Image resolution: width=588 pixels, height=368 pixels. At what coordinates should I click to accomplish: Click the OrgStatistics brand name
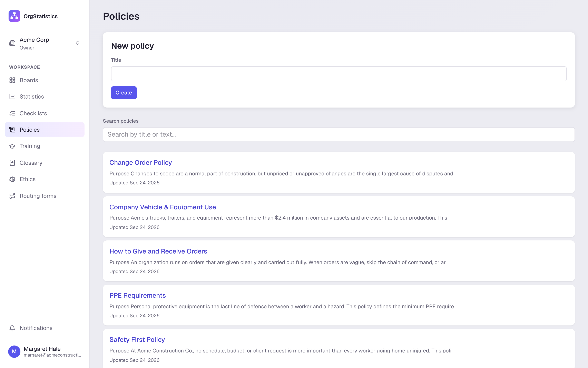pyautogui.click(x=41, y=16)
